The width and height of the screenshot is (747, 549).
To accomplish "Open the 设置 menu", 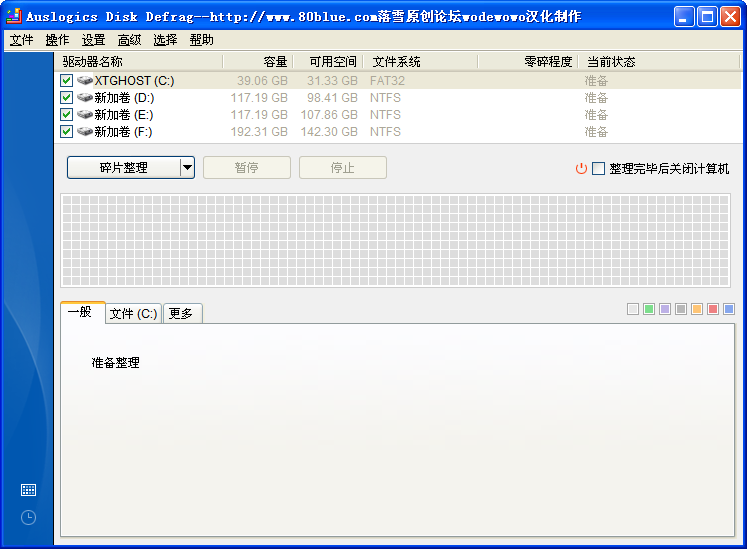I will click(93, 40).
